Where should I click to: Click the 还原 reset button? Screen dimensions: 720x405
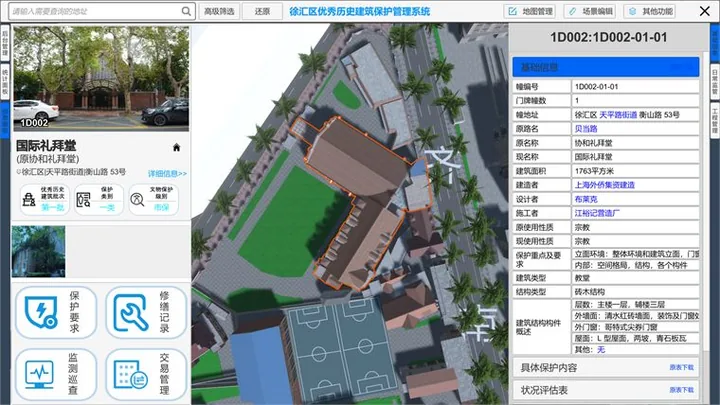pyautogui.click(x=262, y=11)
